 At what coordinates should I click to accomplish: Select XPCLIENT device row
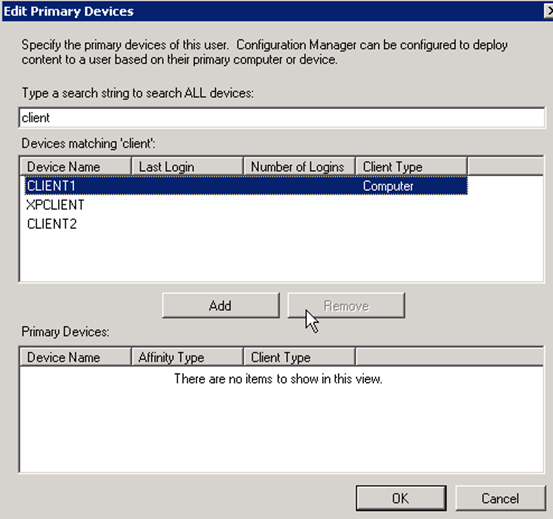pyautogui.click(x=246, y=205)
